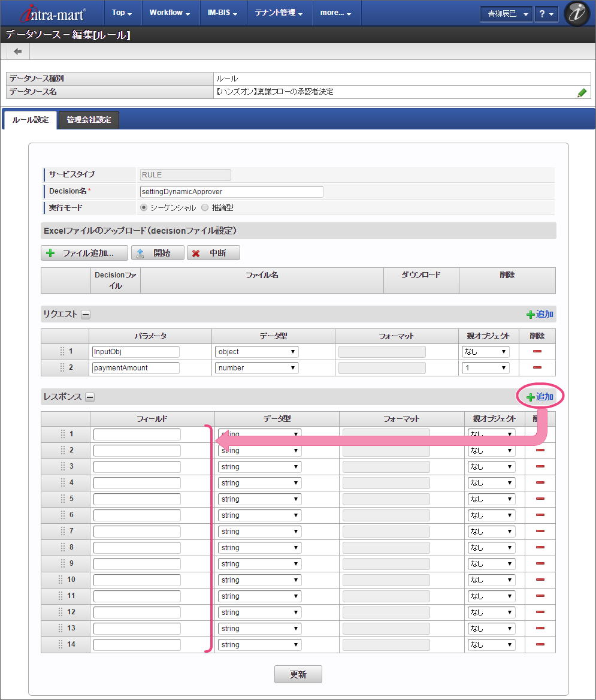Click drag handle of response row 10
The image size is (596, 700).
pos(60,580)
